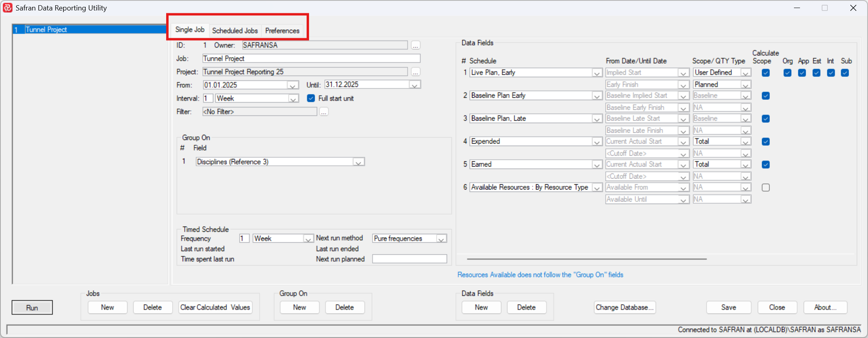Toggle the Est checkbox for Live Plan
Screen dimensions: 868x338
[816, 73]
